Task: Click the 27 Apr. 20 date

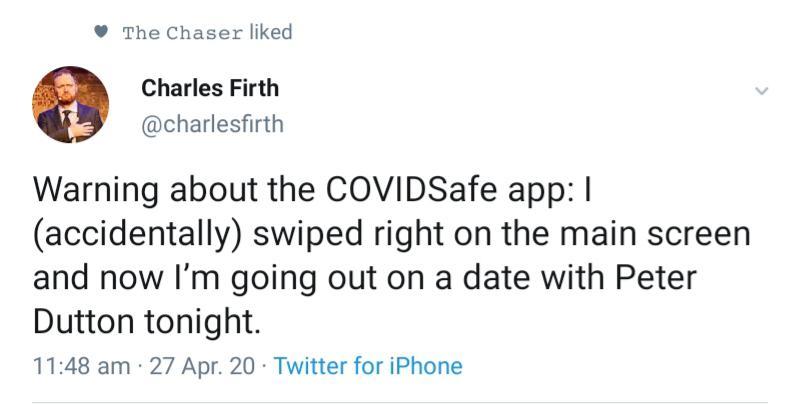Action: coord(203,366)
